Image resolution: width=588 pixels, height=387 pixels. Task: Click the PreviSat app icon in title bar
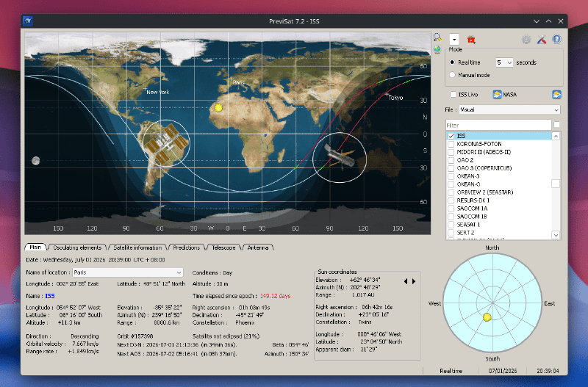[x=28, y=21]
